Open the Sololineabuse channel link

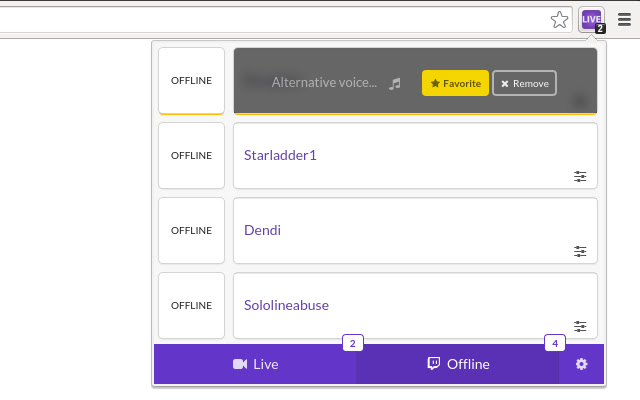(x=286, y=305)
